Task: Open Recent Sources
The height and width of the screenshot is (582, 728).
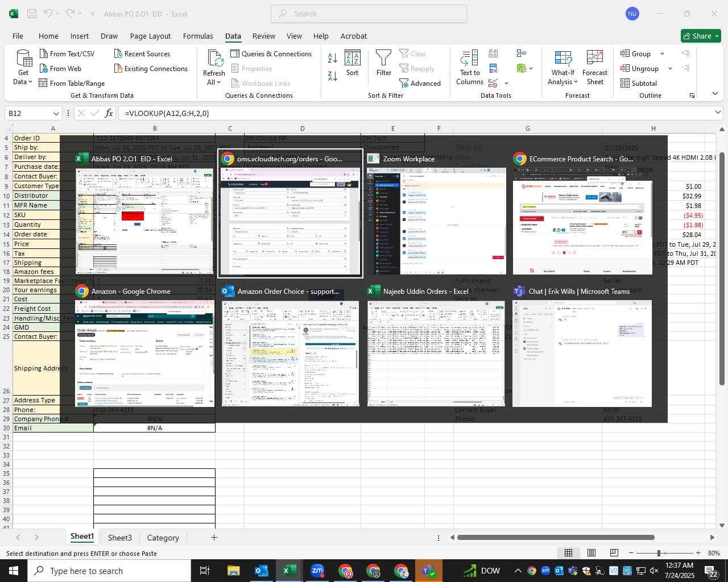Action: tap(142, 53)
